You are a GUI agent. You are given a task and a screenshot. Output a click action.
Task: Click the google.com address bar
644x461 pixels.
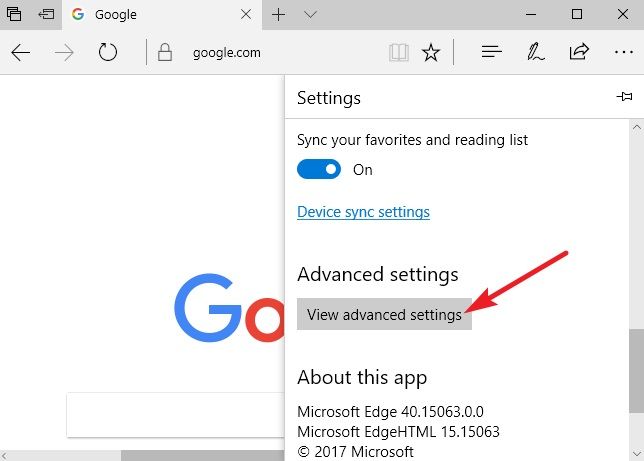coord(260,53)
